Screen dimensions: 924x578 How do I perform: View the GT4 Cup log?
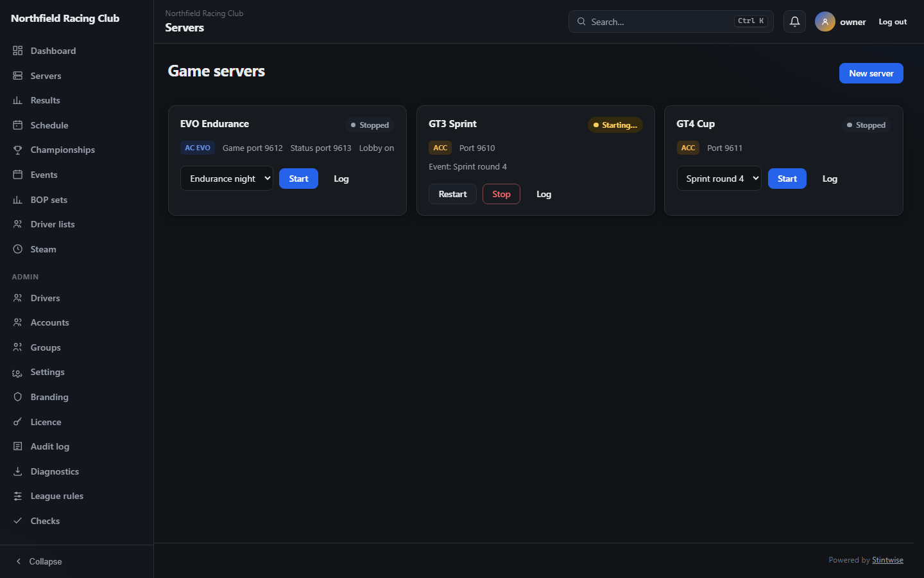(830, 179)
